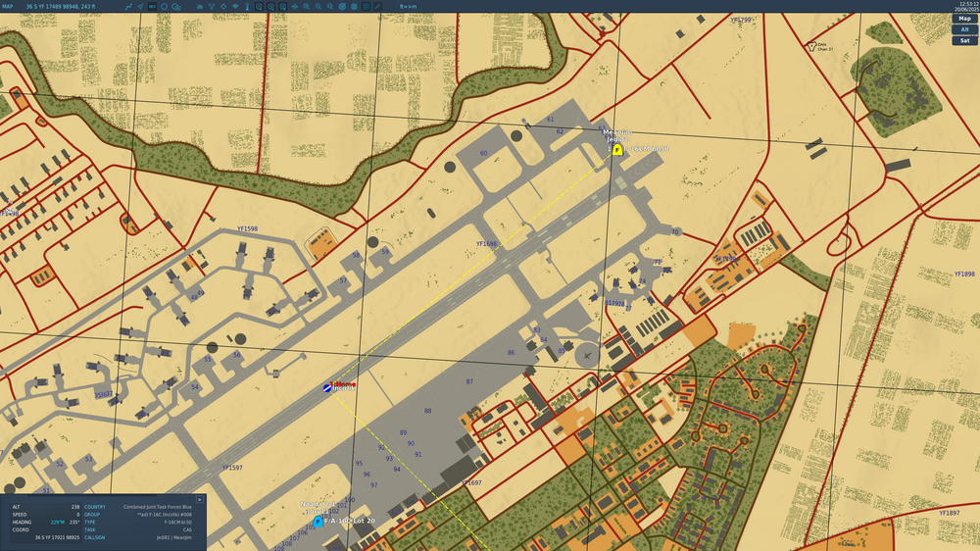The image size is (980, 551).
Task: Click the yellow F-16CM bl.50 unit marker
Action: click(617, 149)
